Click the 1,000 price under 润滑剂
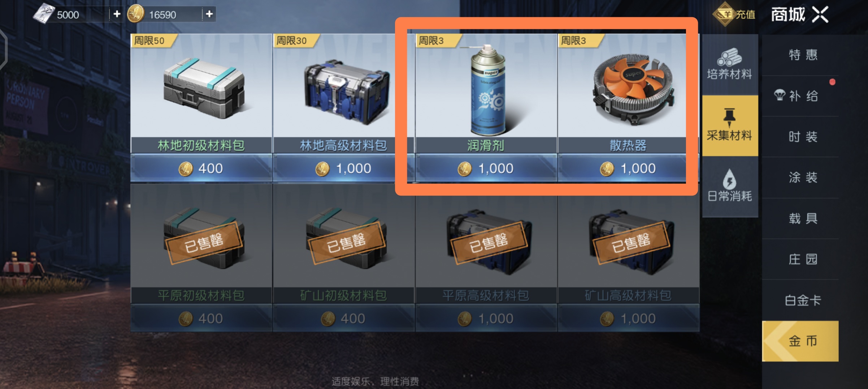868x389 pixels. [486, 168]
